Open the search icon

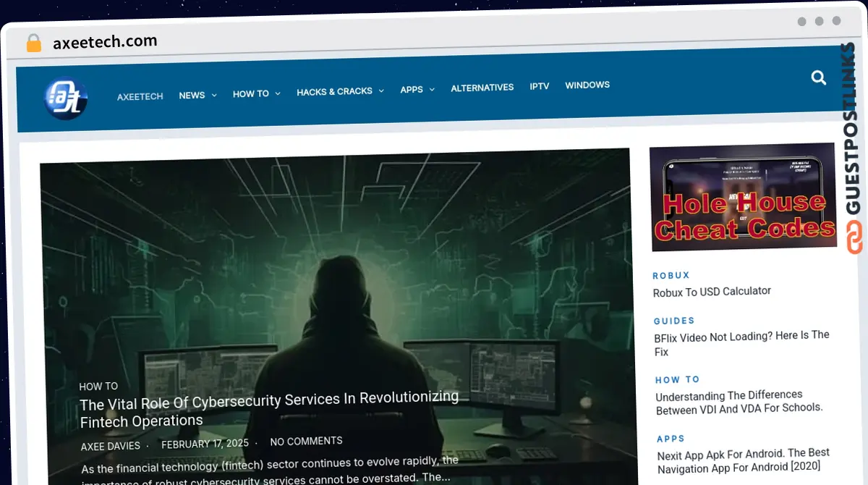coord(818,77)
